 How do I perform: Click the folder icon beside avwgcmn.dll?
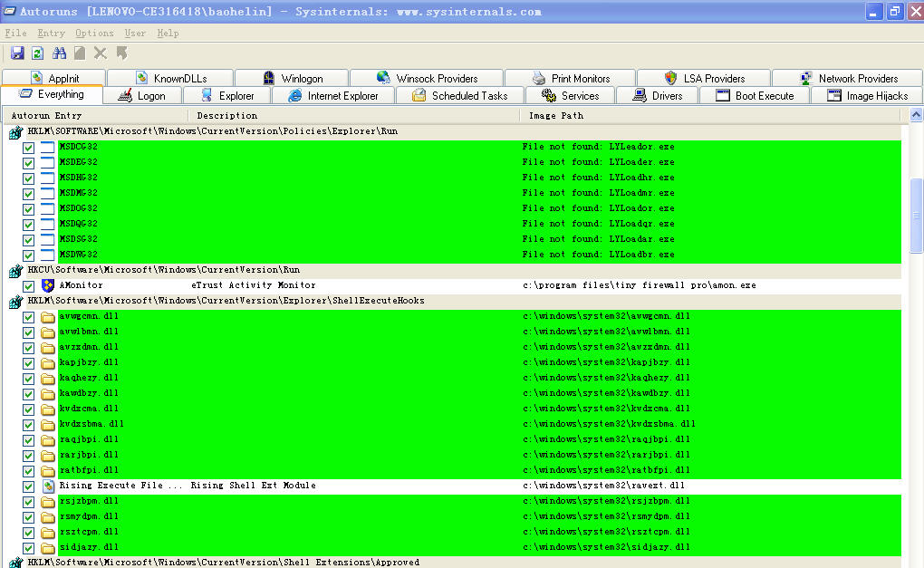pos(48,316)
